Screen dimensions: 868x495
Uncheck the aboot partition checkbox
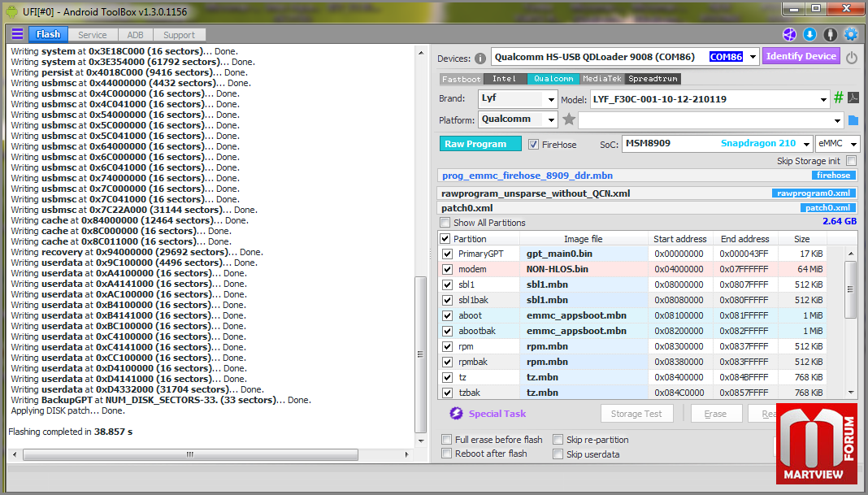coord(447,315)
